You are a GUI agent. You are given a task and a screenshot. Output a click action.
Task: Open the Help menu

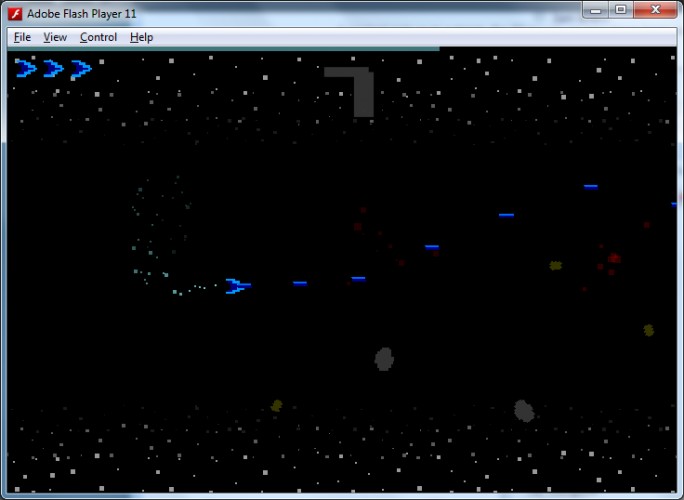point(141,38)
